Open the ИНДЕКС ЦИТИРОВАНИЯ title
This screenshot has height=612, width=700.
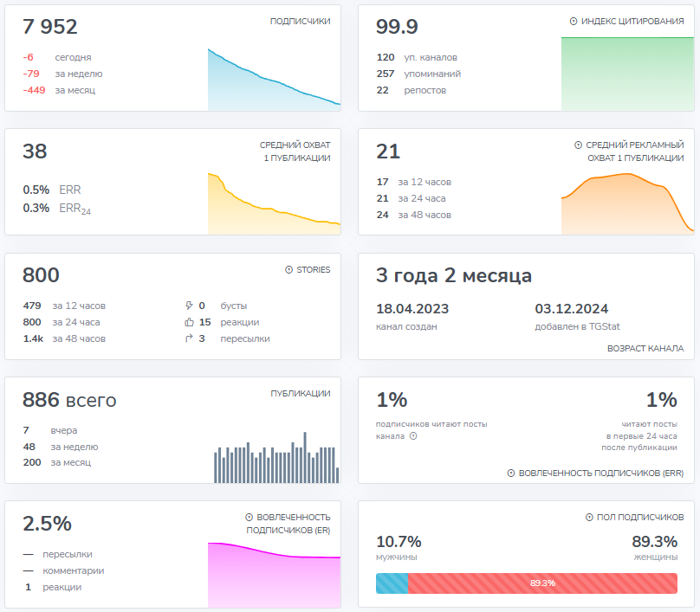(x=632, y=22)
